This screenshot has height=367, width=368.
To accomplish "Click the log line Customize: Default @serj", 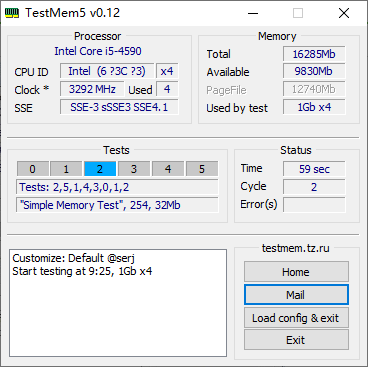I will point(74,258).
